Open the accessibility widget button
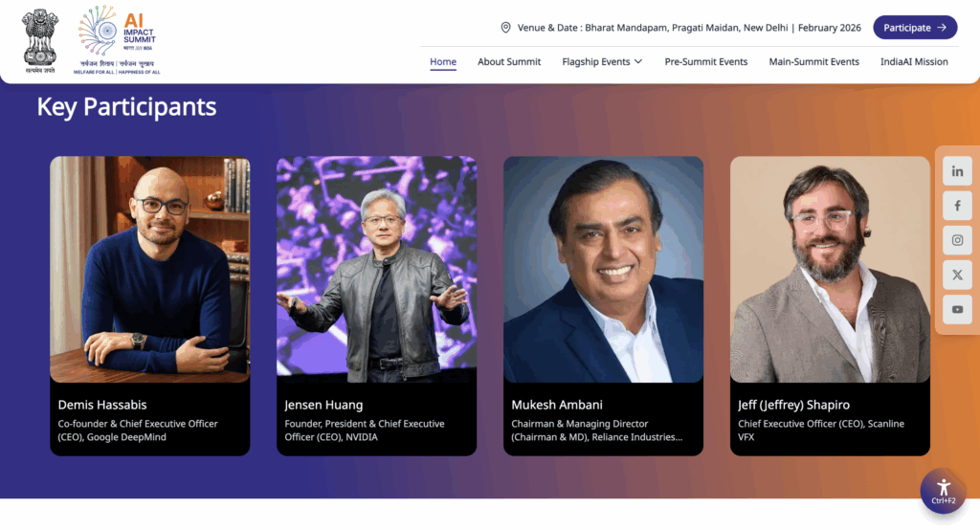Viewport: 980px width, 530px height. [943, 492]
